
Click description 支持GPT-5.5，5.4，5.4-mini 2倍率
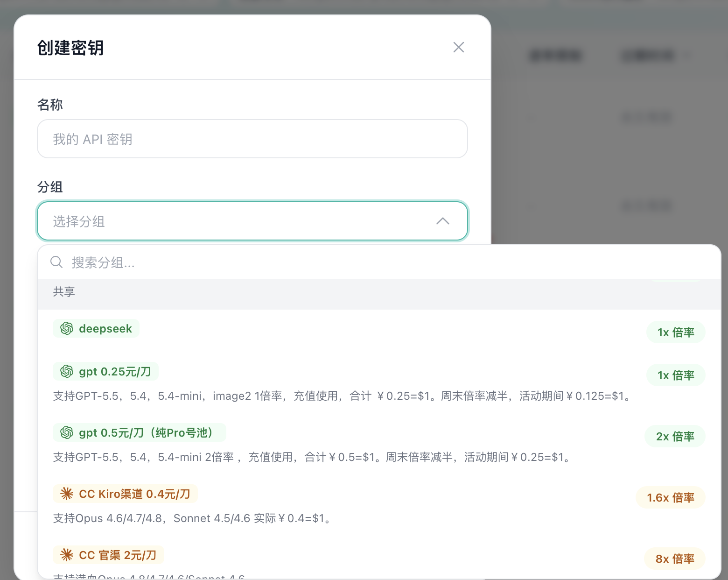pyautogui.click(x=313, y=457)
